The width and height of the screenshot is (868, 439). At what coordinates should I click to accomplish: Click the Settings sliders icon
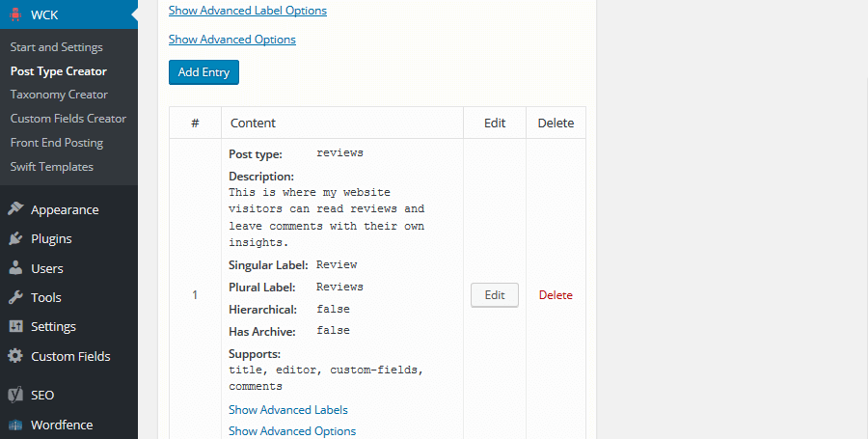click(15, 327)
